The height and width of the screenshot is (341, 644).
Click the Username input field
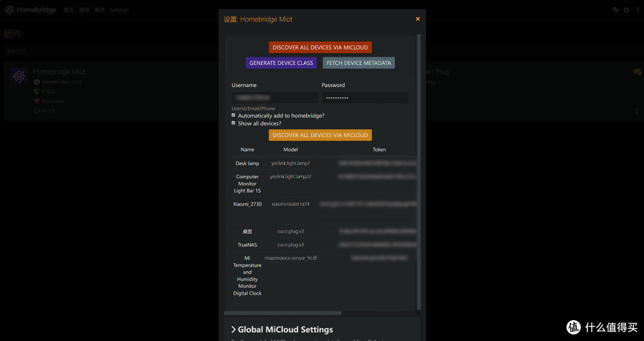point(275,98)
